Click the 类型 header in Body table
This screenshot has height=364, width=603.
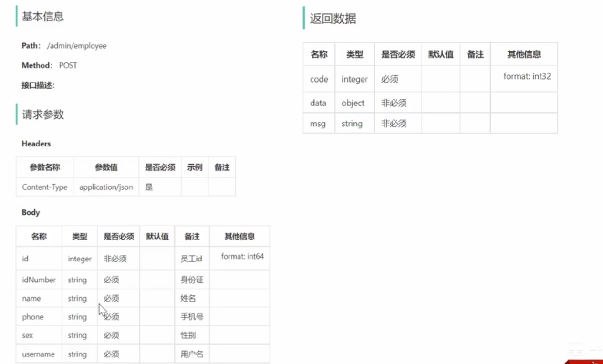click(80, 236)
